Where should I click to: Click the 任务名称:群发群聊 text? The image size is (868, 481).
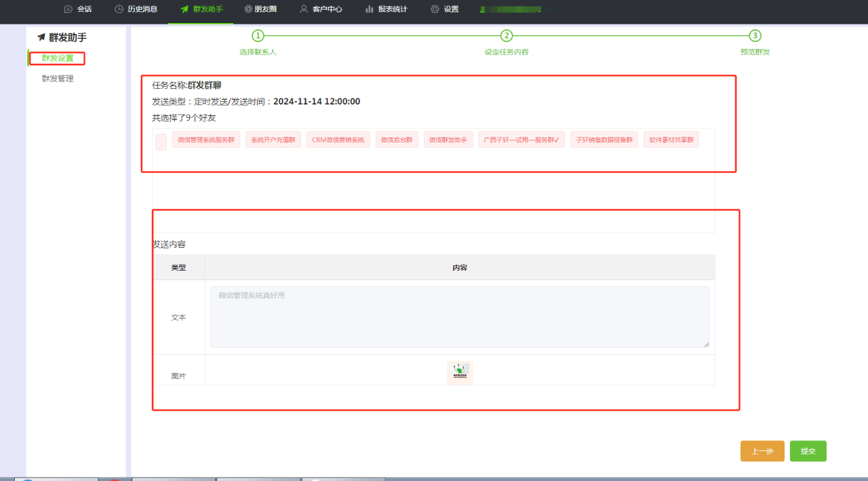point(186,85)
